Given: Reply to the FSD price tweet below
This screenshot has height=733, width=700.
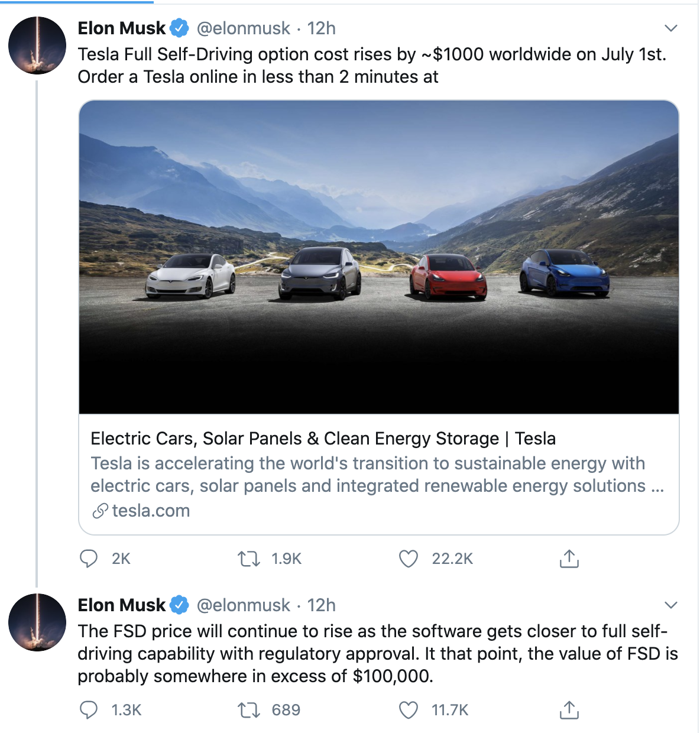Looking at the screenshot, I should [89, 710].
